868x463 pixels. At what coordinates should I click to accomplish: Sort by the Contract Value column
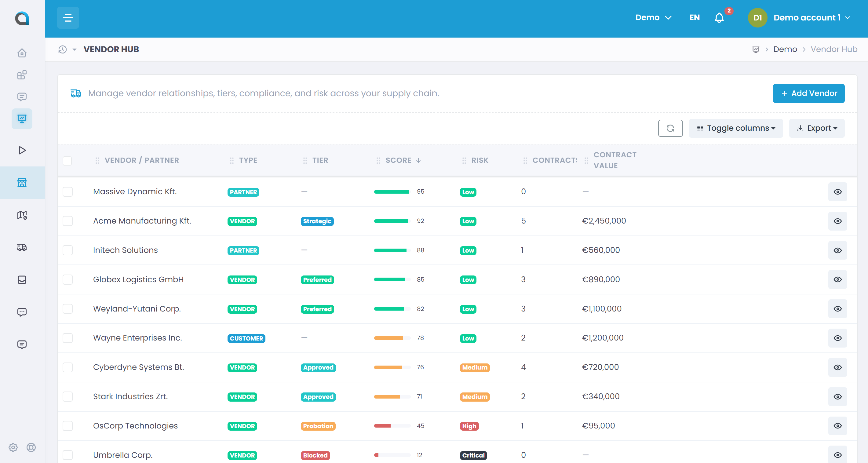[615, 160]
